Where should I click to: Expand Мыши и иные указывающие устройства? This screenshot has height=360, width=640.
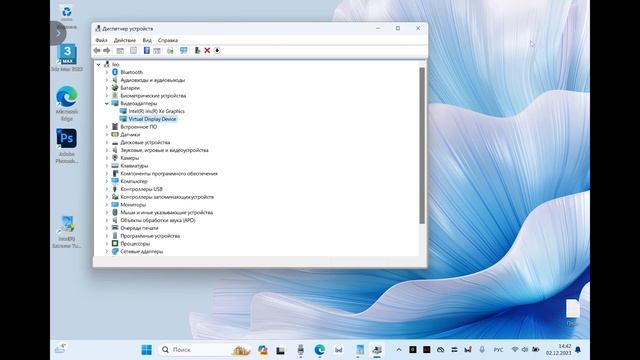click(107, 212)
